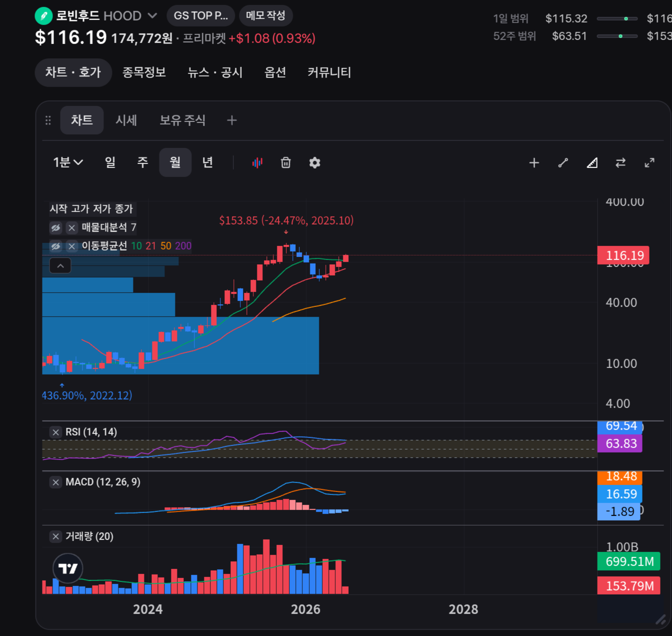Remove the 이동평균선 indicator
This screenshot has width=672, height=636.
click(72, 246)
